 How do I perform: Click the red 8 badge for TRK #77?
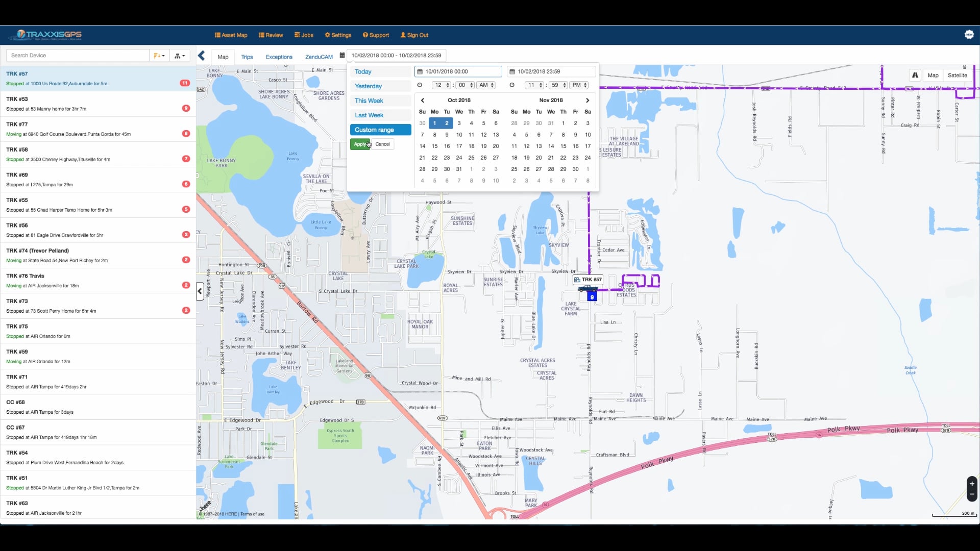click(186, 134)
